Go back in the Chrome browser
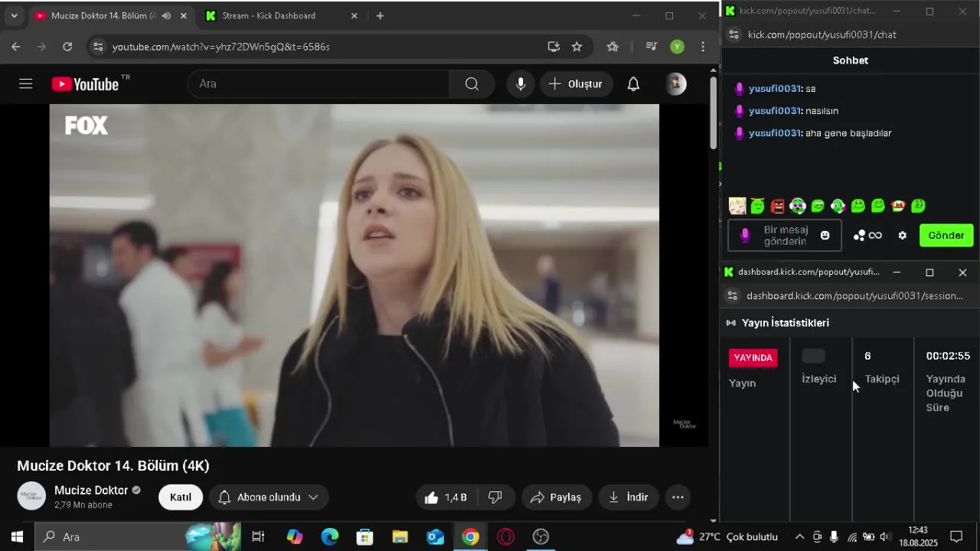 click(x=16, y=47)
